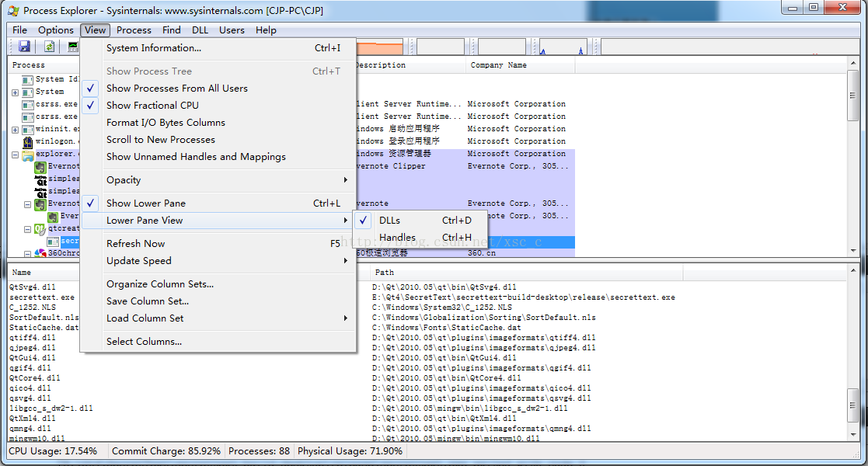Open the DLL menu
The height and width of the screenshot is (466, 868).
coord(200,30)
